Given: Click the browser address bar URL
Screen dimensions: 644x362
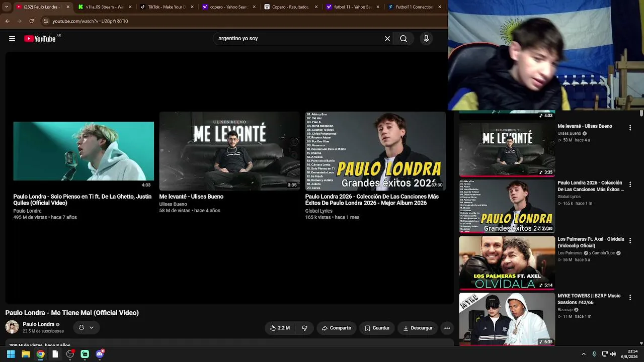Looking at the screenshot, I should (90, 21).
